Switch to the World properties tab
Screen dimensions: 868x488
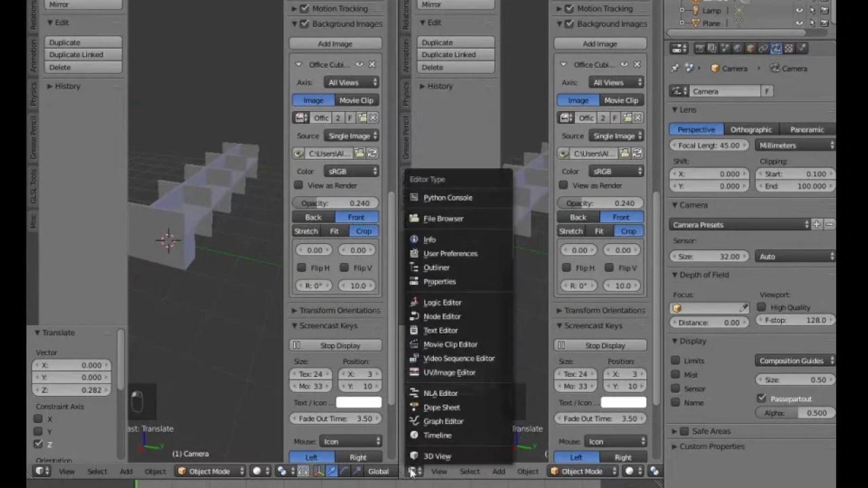coord(738,48)
